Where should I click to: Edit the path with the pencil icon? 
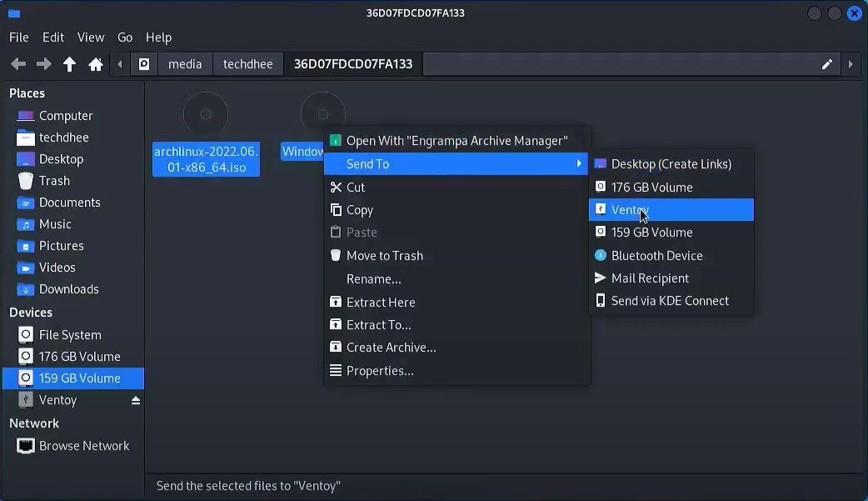pyautogui.click(x=826, y=63)
